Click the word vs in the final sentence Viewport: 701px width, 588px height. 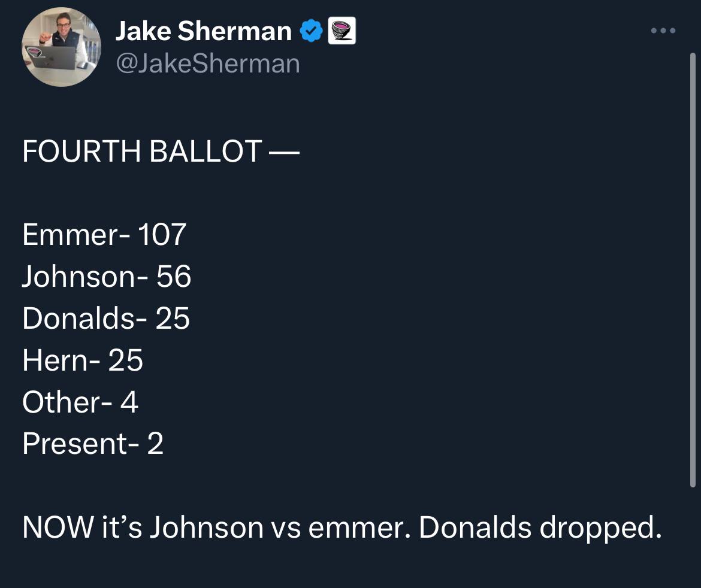(286, 530)
